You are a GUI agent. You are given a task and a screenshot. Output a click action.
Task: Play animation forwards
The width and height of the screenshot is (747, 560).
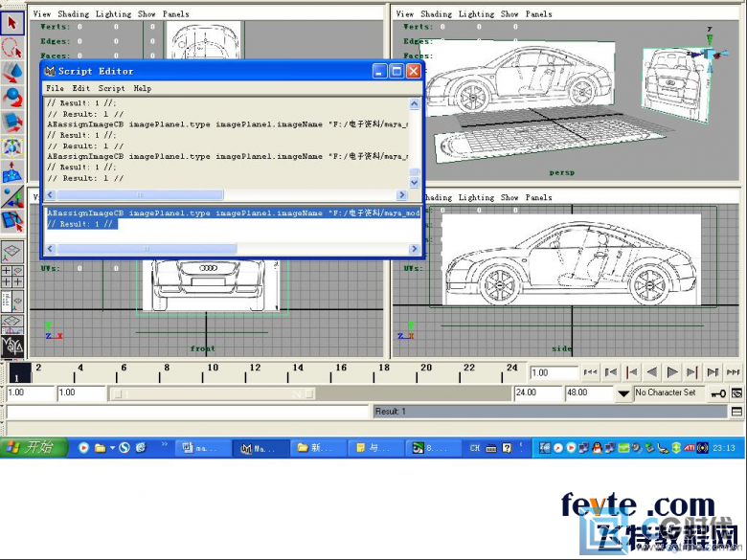[672, 372]
